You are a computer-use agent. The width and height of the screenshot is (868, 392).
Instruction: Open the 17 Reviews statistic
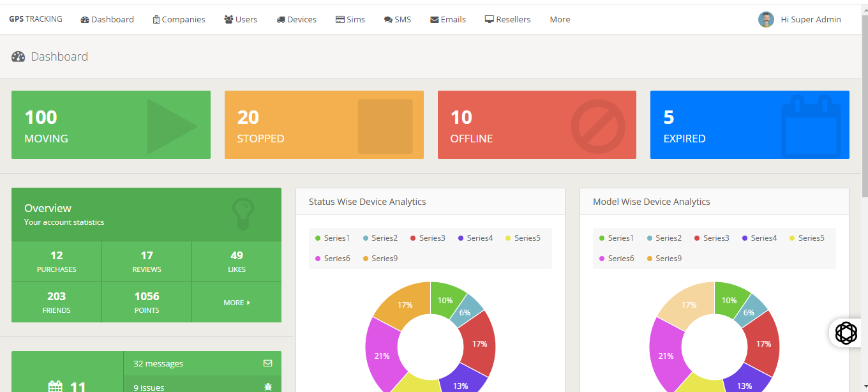pyautogui.click(x=147, y=262)
